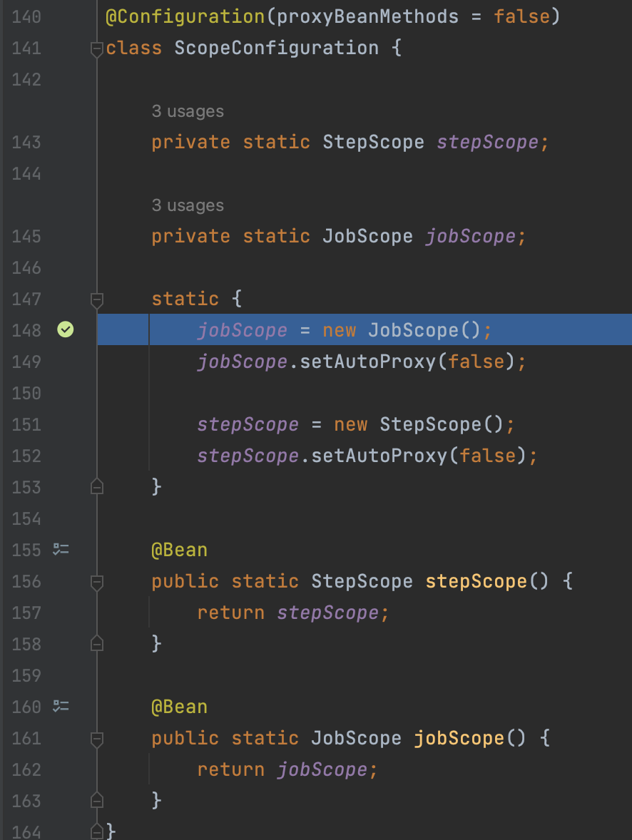Collapse the ScopeConfiguration class at line 141

pyautogui.click(x=97, y=50)
